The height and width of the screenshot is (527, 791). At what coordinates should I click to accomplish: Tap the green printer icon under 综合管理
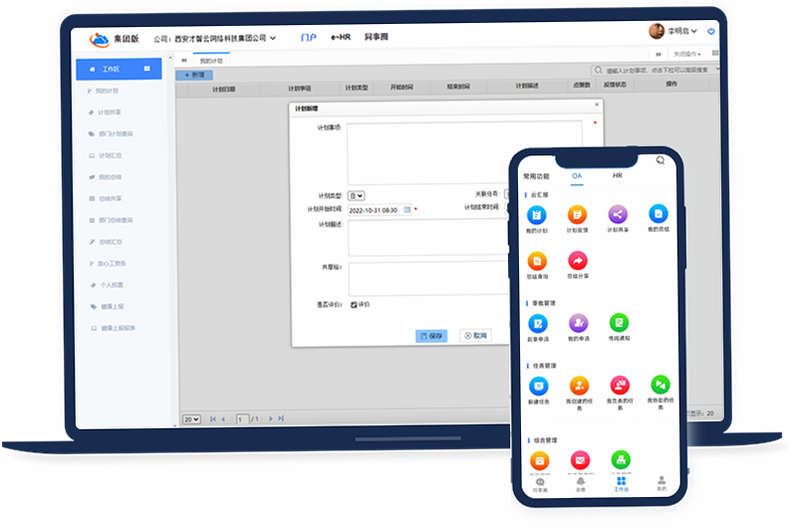pyautogui.click(x=620, y=460)
